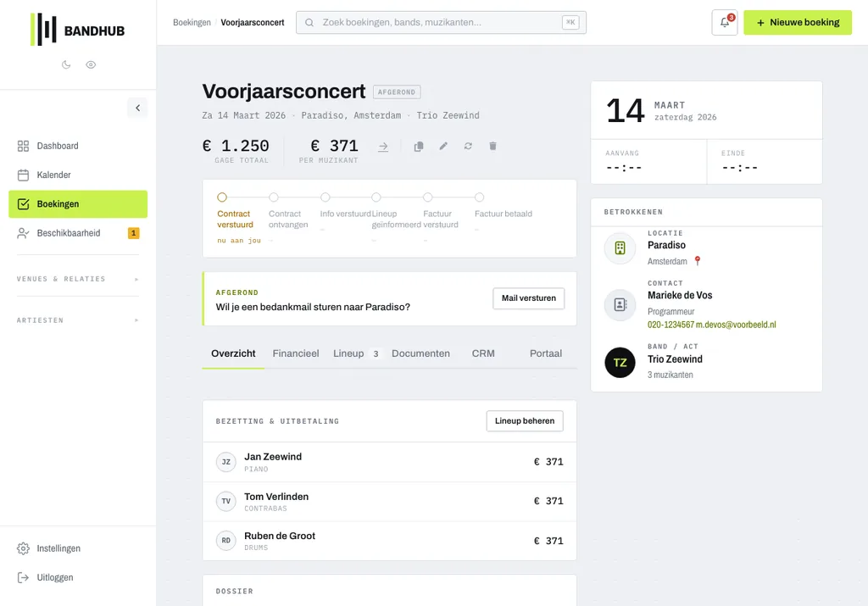868x606 pixels.
Task: Go to Kalender in the sidebar
Action: tap(78, 175)
